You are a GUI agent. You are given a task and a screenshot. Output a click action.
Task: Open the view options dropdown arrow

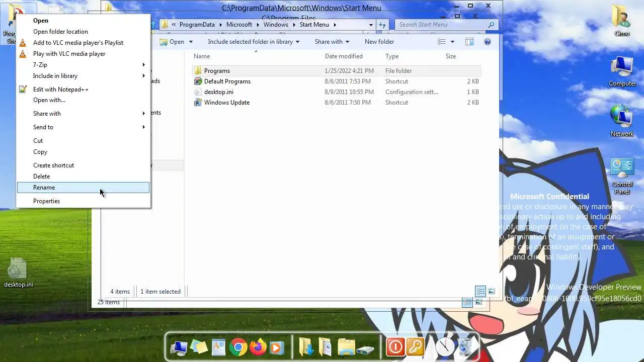pyautogui.click(x=452, y=42)
